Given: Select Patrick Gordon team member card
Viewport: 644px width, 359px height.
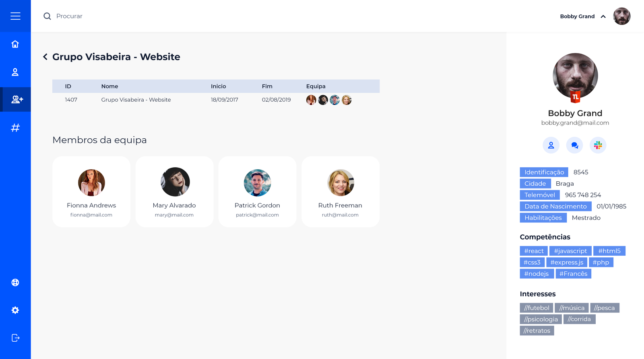Looking at the screenshot, I should (257, 192).
